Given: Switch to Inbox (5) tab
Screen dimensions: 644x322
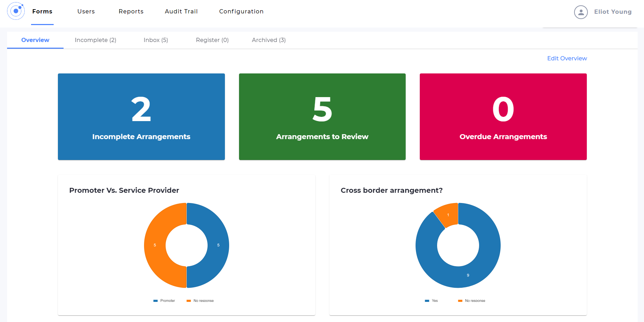Looking at the screenshot, I should [156, 40].
